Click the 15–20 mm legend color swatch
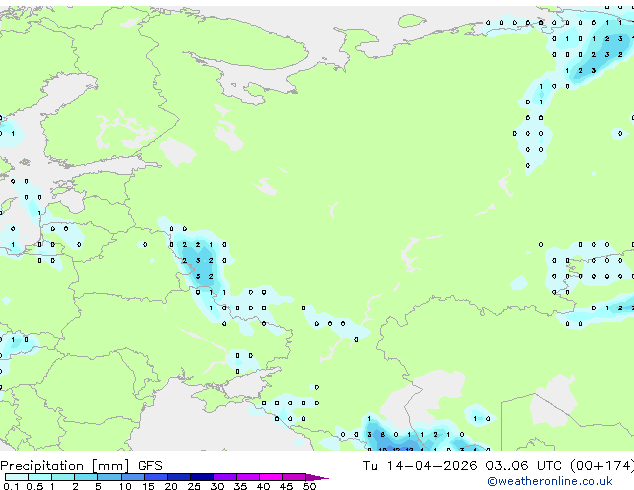Viewport: 634px width, 490px height. click(x=156, y=477)
